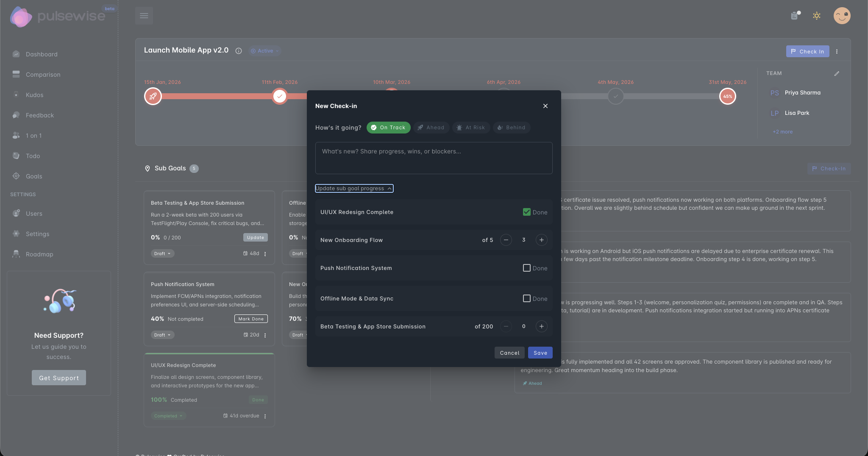
Task: Click the +2 more team members link
Action: coord(782,131)
